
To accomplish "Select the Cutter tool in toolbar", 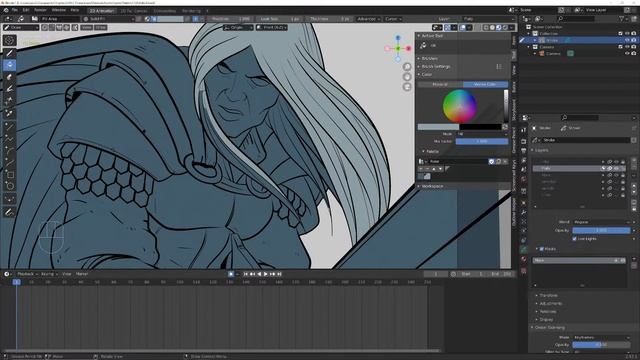I will click(x=10, y=101).
